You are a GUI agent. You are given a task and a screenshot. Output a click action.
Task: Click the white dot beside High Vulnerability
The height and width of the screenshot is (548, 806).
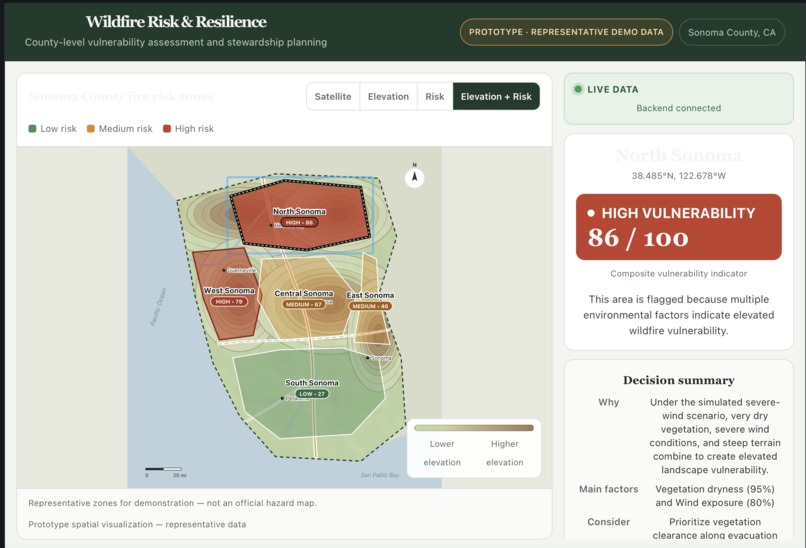click(591, 213)
